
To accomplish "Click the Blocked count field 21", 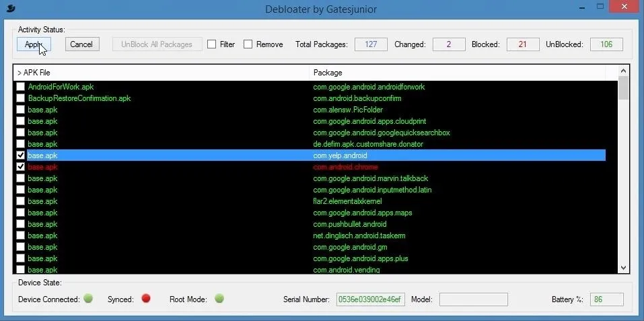I will [523, 44].
